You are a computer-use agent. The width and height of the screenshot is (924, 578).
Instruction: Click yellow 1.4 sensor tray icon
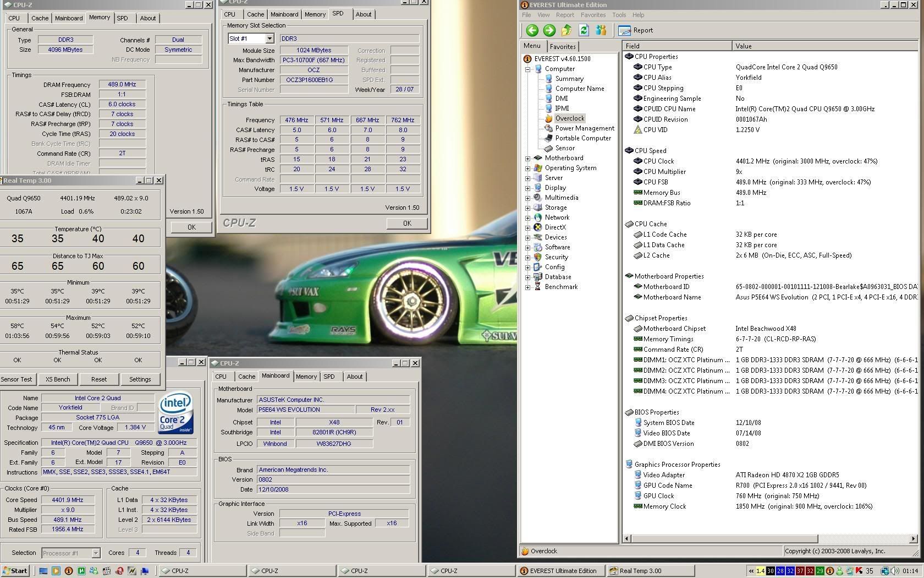761,571
